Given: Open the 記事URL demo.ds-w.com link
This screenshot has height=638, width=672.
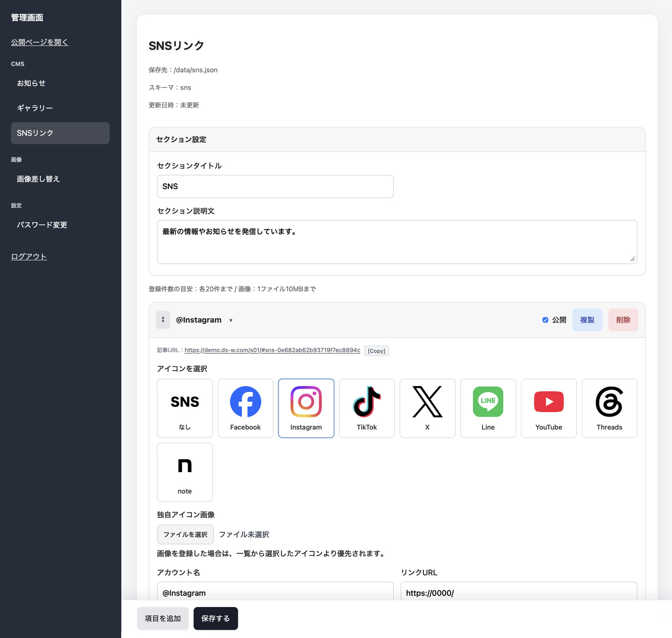Looking at the screenshot, I should 272,350.
